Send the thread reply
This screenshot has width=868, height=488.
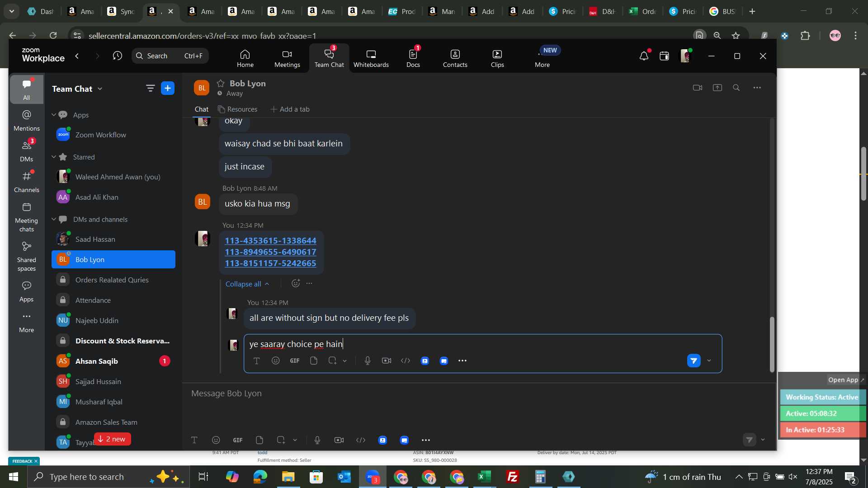pos(694,361)
